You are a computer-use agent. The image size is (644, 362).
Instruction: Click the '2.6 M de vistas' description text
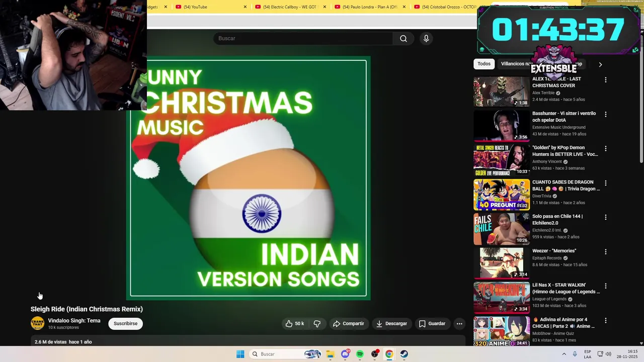[x=51, y=342]
